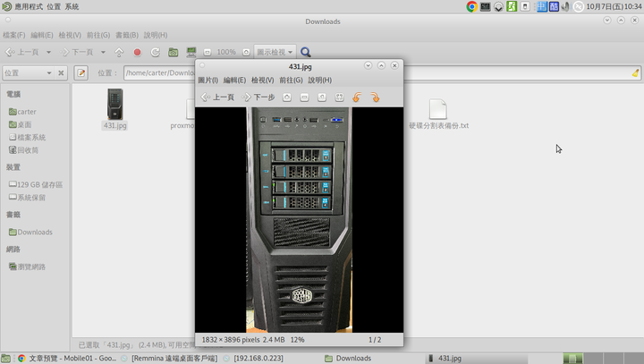Select 硬碟分割表備份.txt file
This screenshot has height=364, width=644.
coord(438,114)
